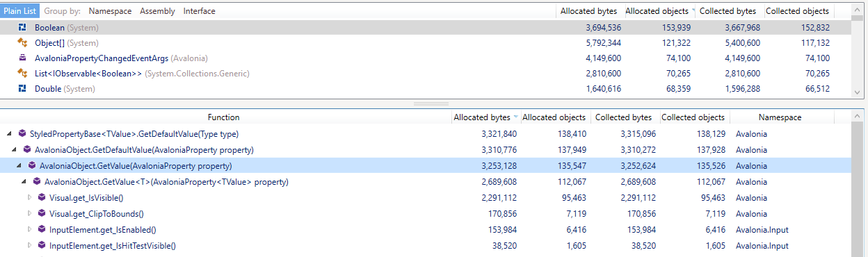Click method icon of InputElement.get_IsEnabled()
The image size is (868, 257).
(x=42, y=230)
